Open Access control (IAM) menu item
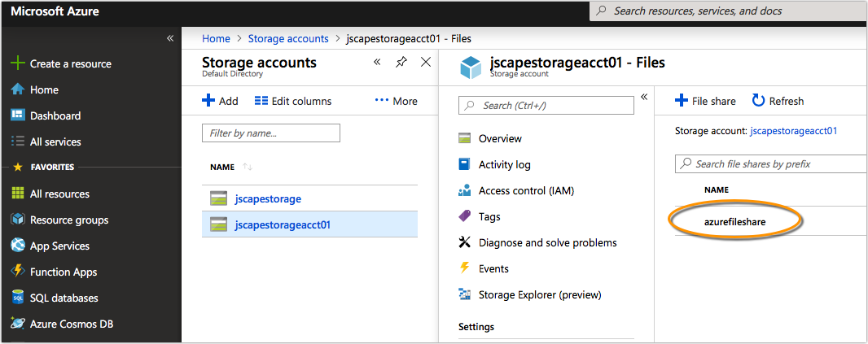The width and height of the screenshot is (868, 344). (526, 191)
